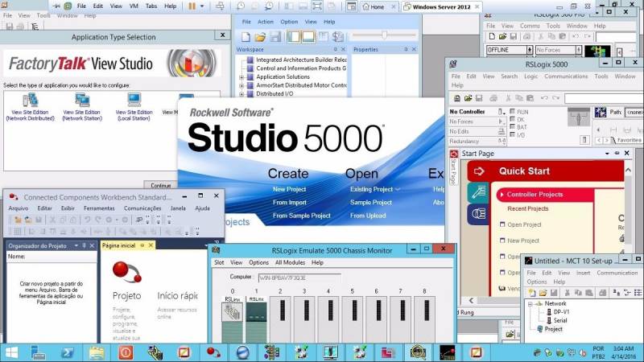Open No Controller status dropdown in RSLogix 5000
The width and height of the screenshot is (644, 362).
click(x=501, y=112)
